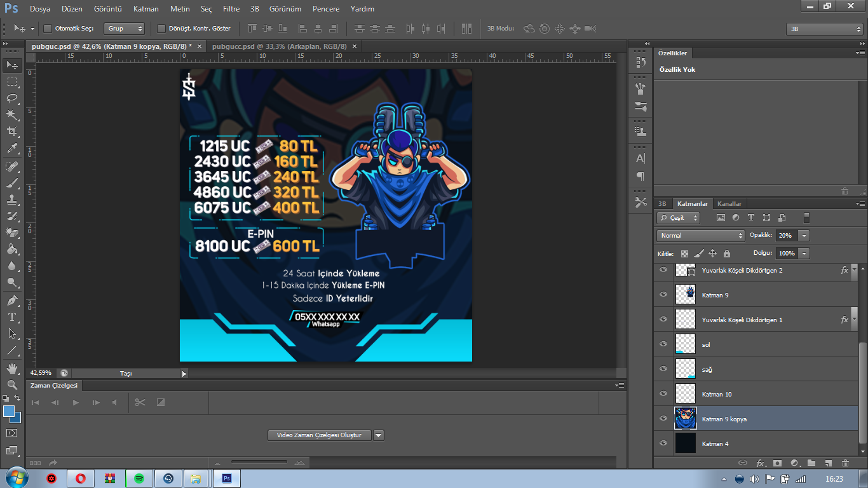Click the lock all icon

[727, 254]
